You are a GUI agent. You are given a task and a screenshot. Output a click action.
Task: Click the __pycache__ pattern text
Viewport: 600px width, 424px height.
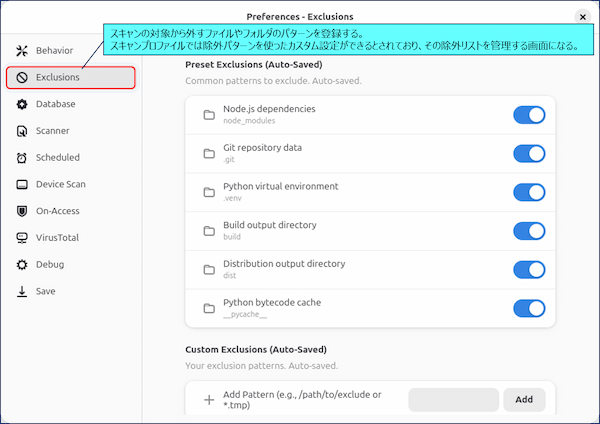pos(245,315)
